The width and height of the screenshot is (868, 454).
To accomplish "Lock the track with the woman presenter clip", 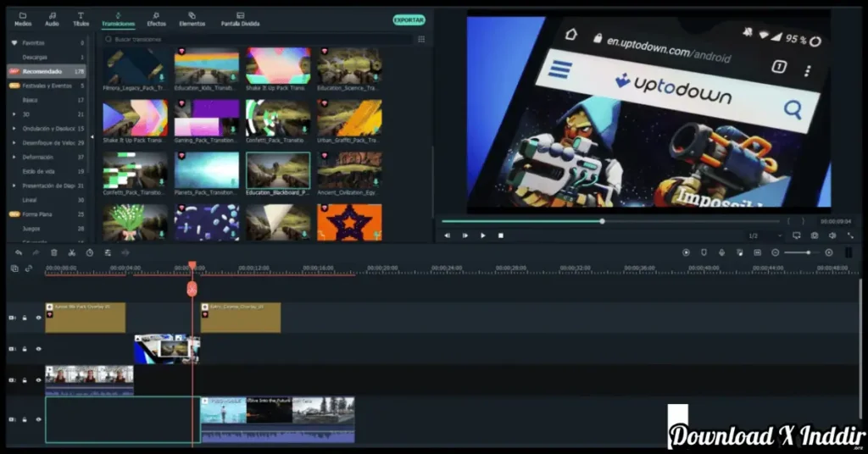I will coord(25,380).
